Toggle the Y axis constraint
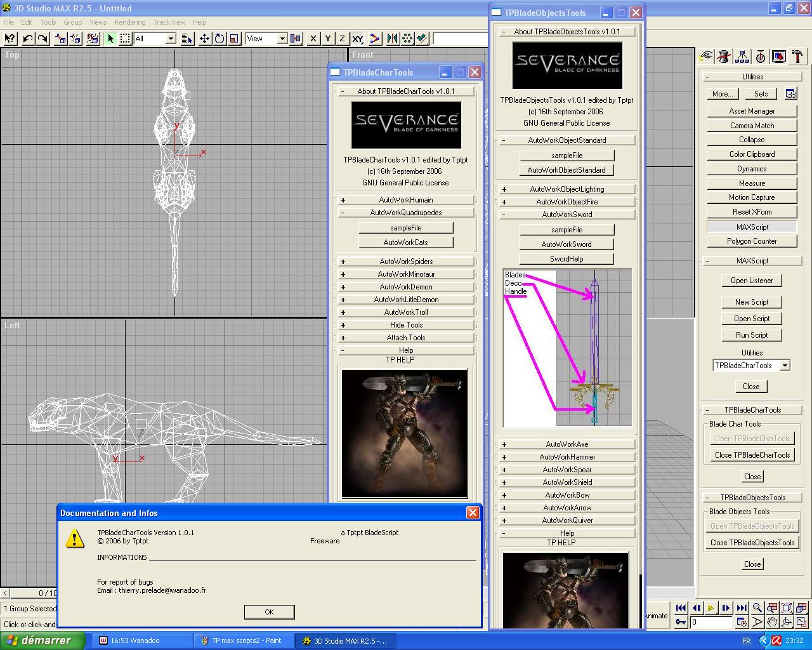Screen dimensions: 812x650 tap(328, 39)
